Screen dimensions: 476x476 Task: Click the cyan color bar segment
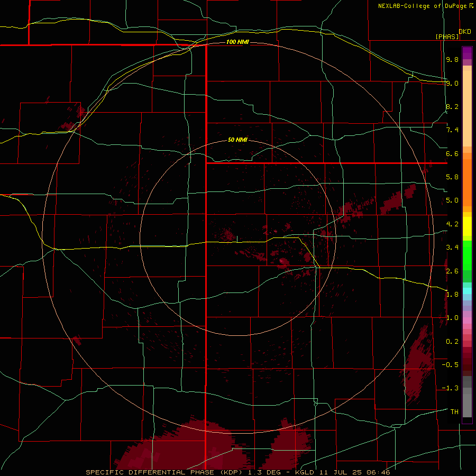[x=467, y=291]
